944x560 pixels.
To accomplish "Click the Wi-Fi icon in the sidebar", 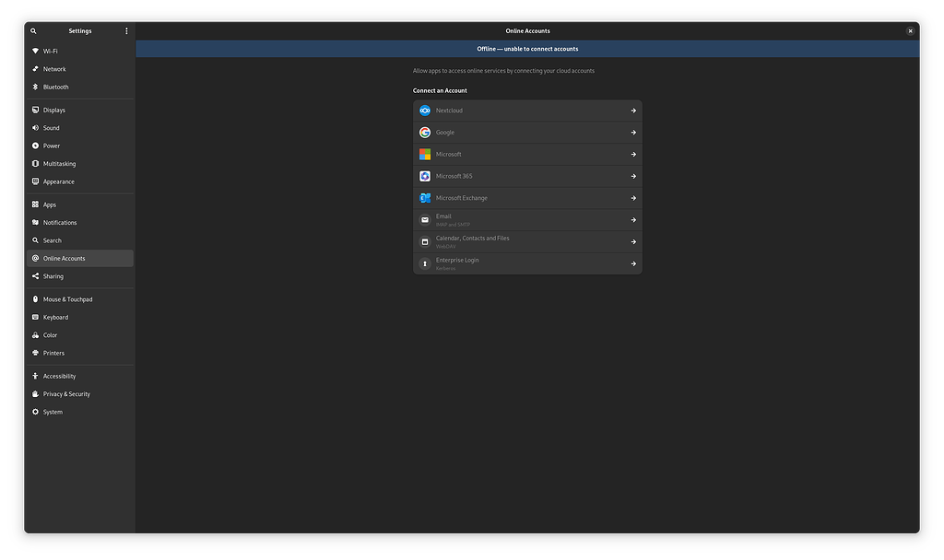I will coord(35,51).
